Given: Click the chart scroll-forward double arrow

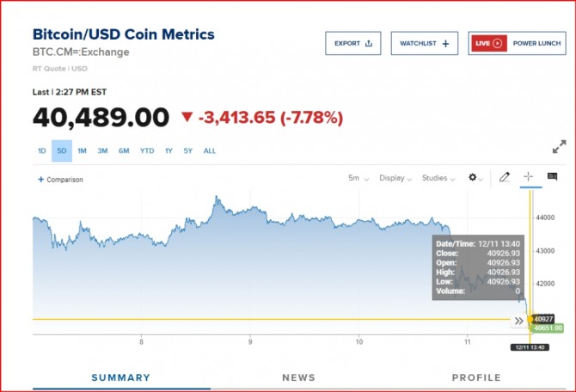Looking at the screenshot, I should 518,321.
